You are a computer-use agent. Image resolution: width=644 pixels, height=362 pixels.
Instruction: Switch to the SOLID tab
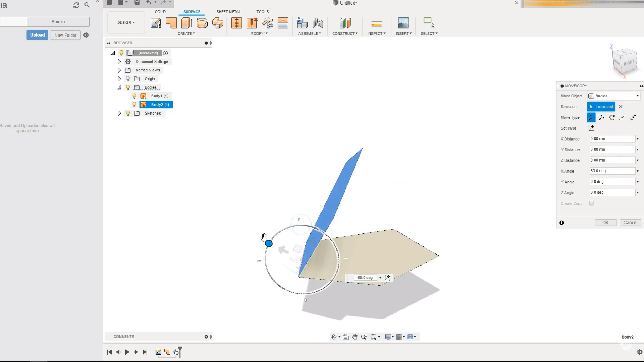click(x=160, y=12)
